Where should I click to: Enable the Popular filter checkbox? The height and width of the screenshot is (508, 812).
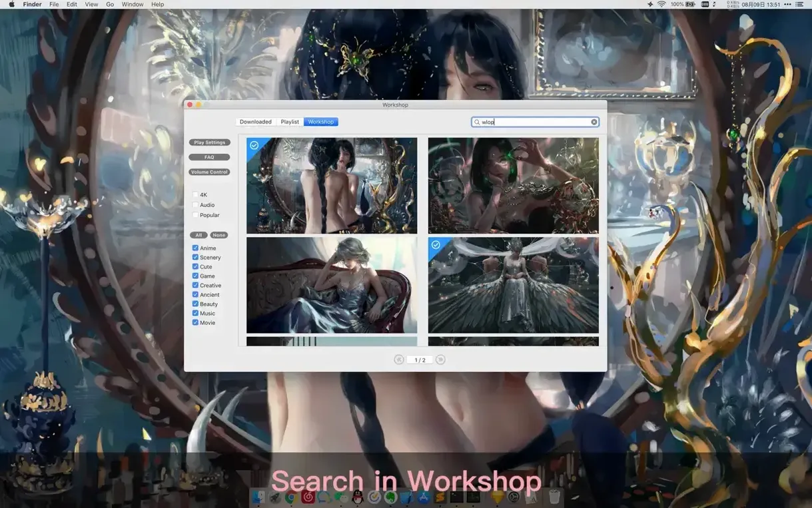[x=195, y=215]
